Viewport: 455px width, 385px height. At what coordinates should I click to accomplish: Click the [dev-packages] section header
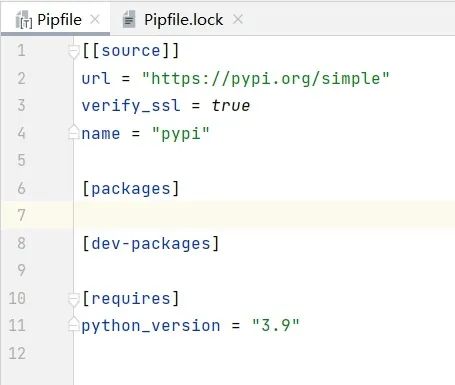pos(151,244)
